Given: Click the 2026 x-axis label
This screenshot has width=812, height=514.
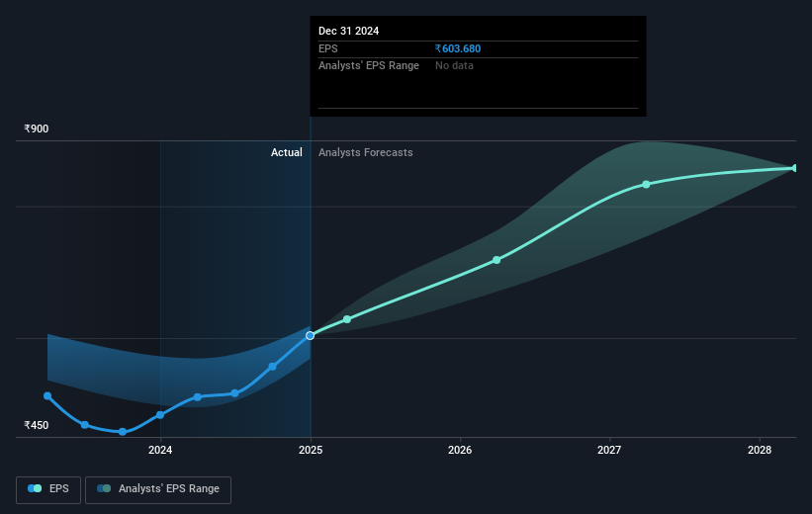Looking at the screenshot, I should pyautogui.click(x=460, y=450).
